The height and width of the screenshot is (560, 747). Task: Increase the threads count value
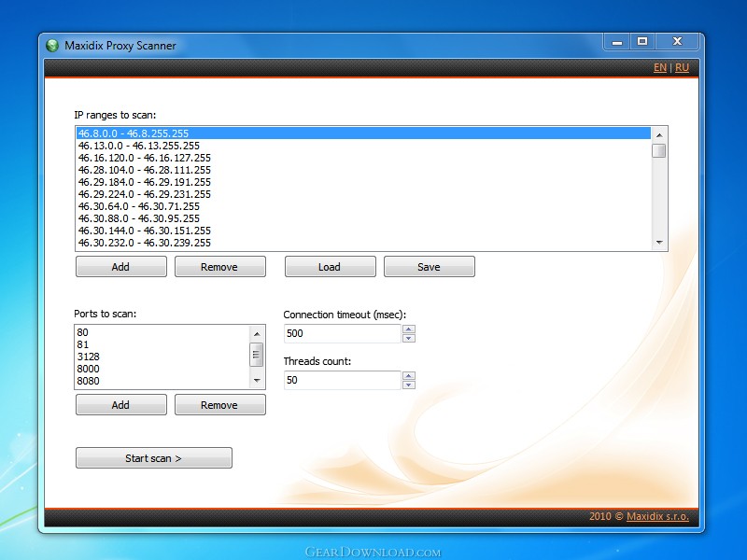(x=409, y=376)
